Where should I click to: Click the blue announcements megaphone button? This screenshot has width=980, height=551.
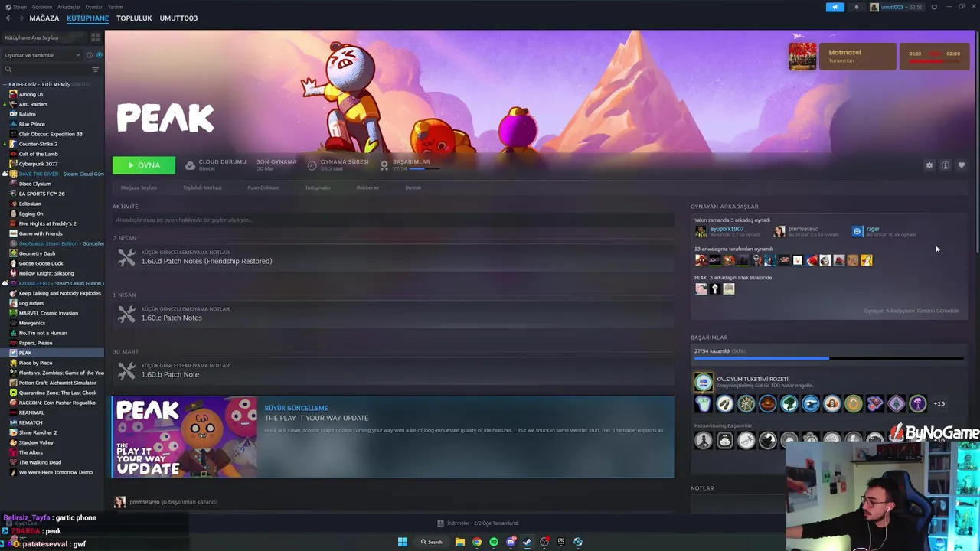pos(835,7)
